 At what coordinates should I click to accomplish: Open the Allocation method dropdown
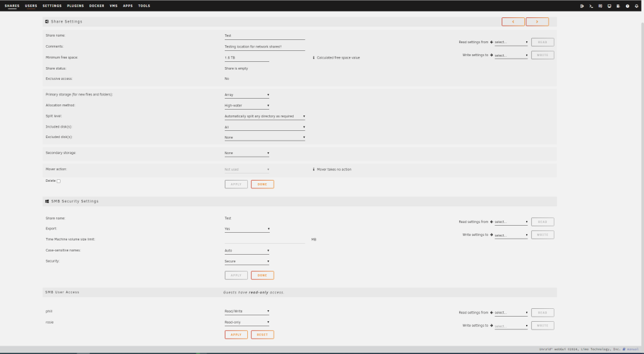click(247, 106)
